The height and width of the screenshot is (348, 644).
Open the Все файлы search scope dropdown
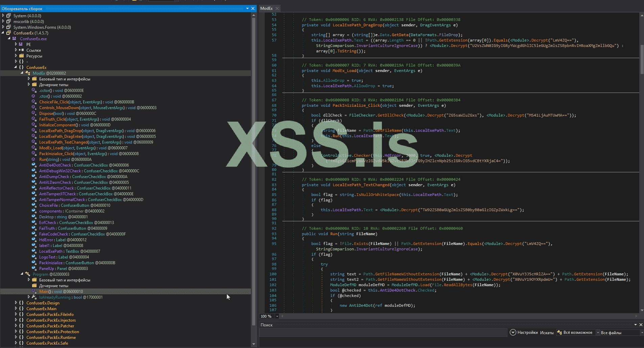coord(642,332)
